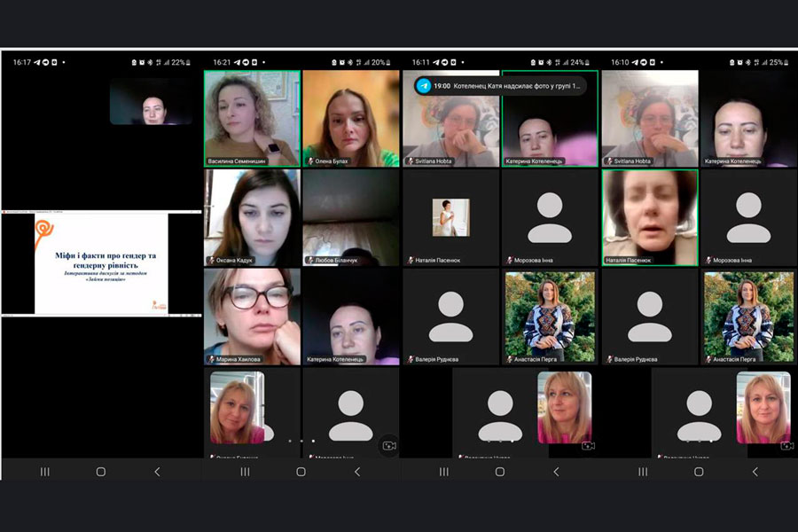The width and height of the screenshot is (798, 532).
Task: Tap speaker's small video on 16:17 screen
Action: pyautogui.click(x=151, y=101)
